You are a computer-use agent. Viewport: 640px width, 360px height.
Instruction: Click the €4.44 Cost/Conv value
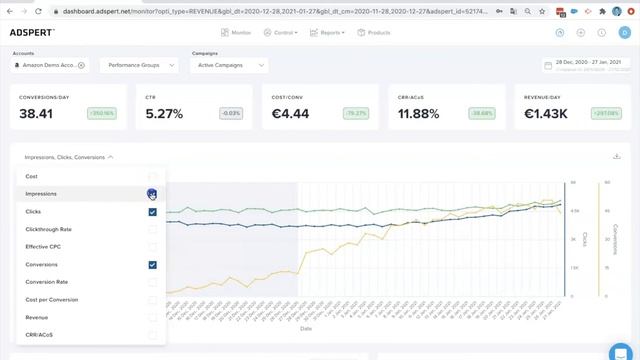point(290,114)
